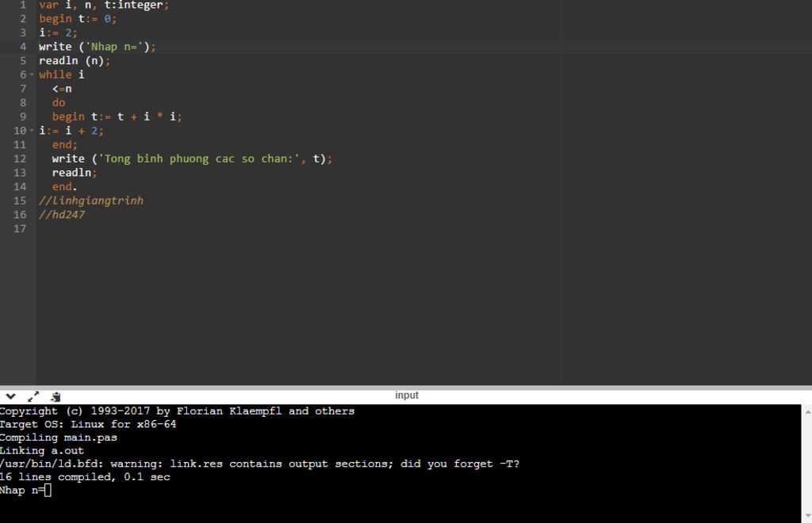Click the 'while i' code line

[x=62, y=74]
